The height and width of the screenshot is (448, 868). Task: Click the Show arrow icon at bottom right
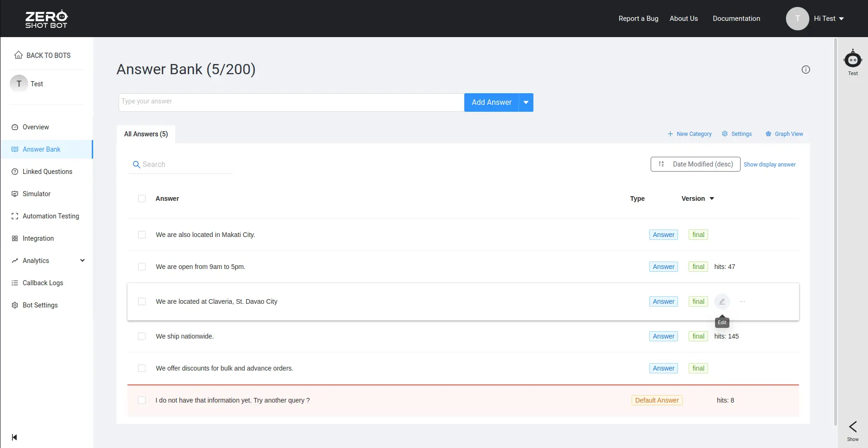[853, 427]
